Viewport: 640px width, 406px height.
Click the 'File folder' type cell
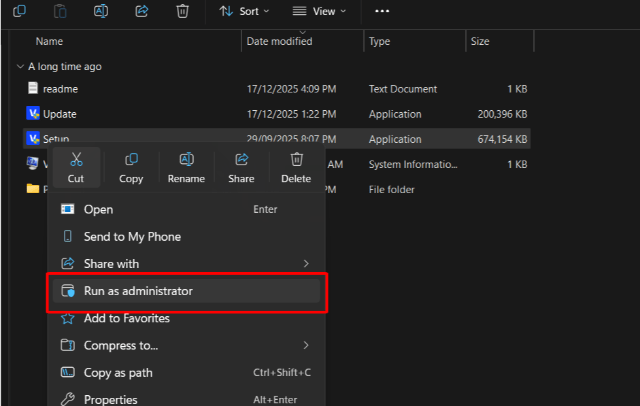[x=392, y=190]
